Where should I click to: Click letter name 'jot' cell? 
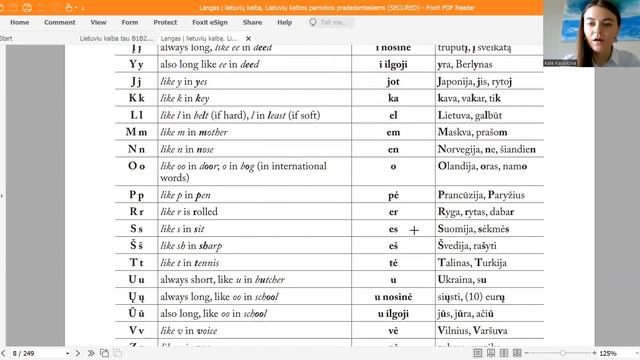[393, 82]
